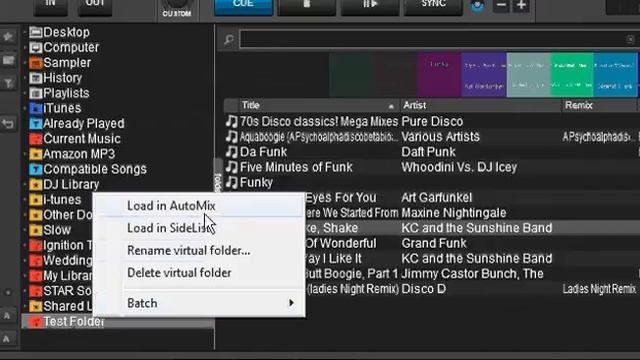Expand the Amazon MP3 tree node
Screen dimensions: 640x360
[x=25, y=154]
